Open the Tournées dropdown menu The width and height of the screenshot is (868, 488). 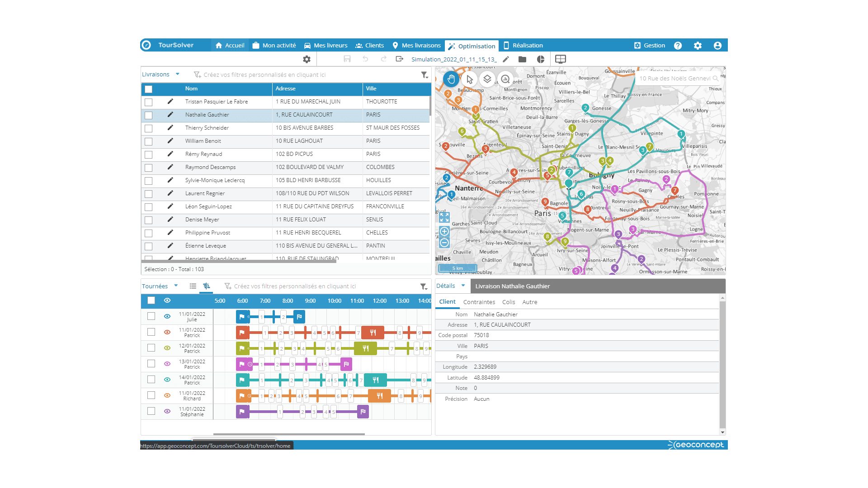[176, 286]
